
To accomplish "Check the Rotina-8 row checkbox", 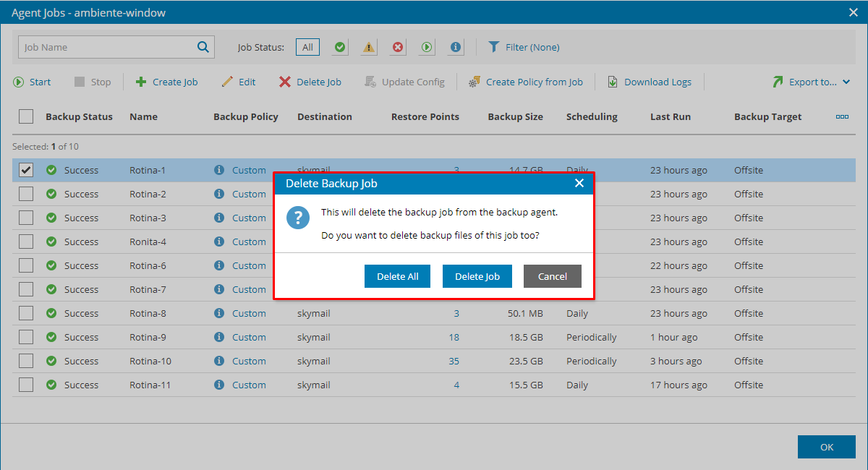I will click(26, 313).
